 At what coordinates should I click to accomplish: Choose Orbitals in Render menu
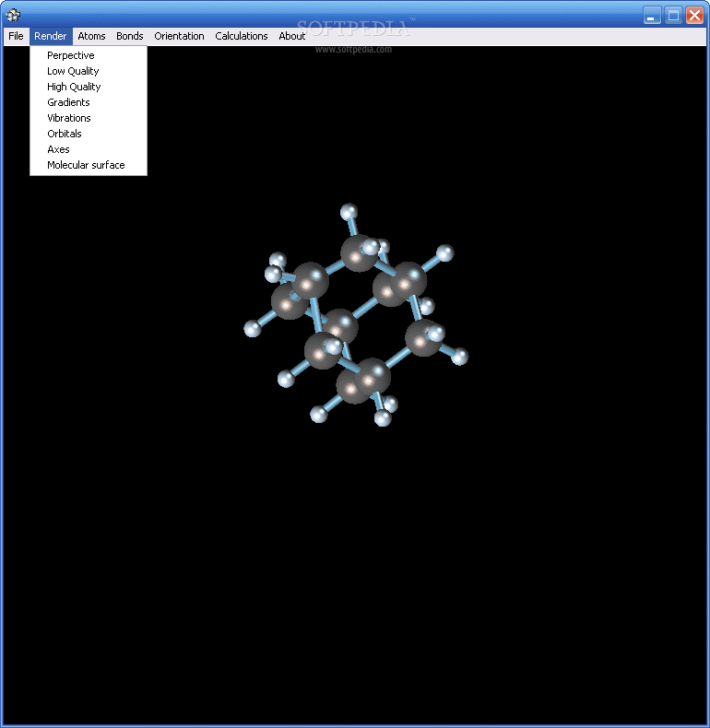89,134
